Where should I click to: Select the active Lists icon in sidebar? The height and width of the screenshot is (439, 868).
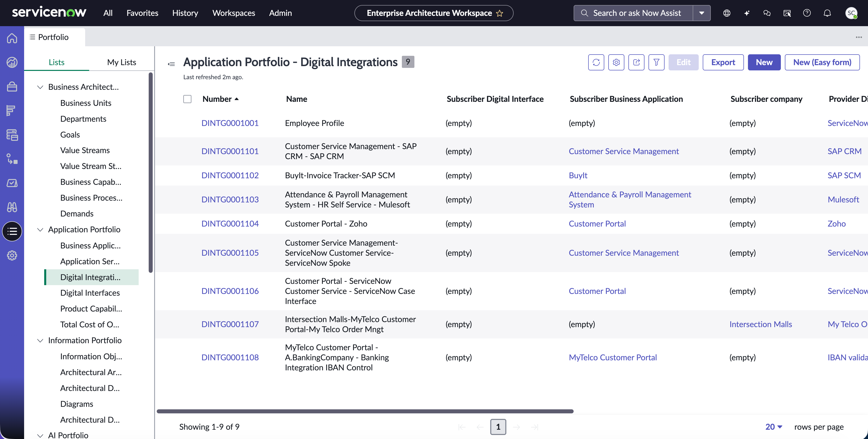(12, 232)
